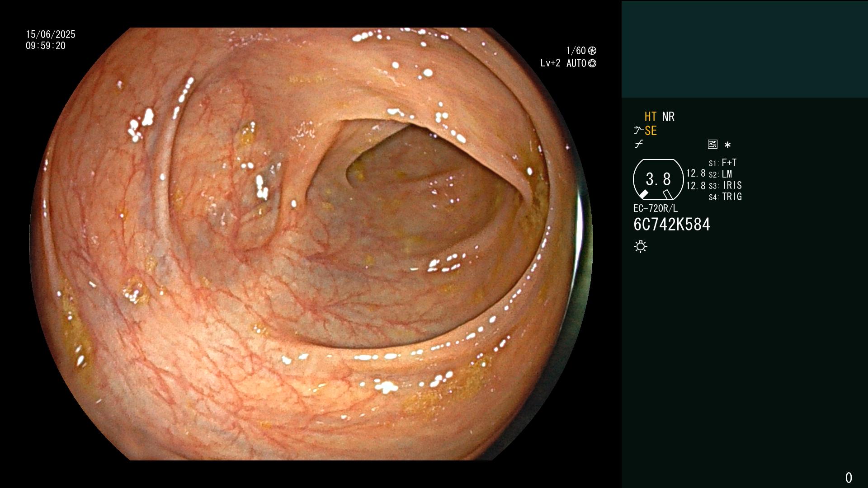The width and height of the screenshot is (868, 488).
Task: Click the live endoscopic colon image
Action: tap(311, 244)
